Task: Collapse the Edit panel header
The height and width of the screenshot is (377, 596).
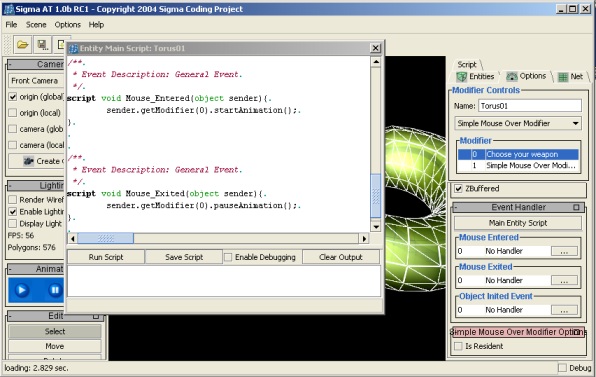Action: point(11,316)
